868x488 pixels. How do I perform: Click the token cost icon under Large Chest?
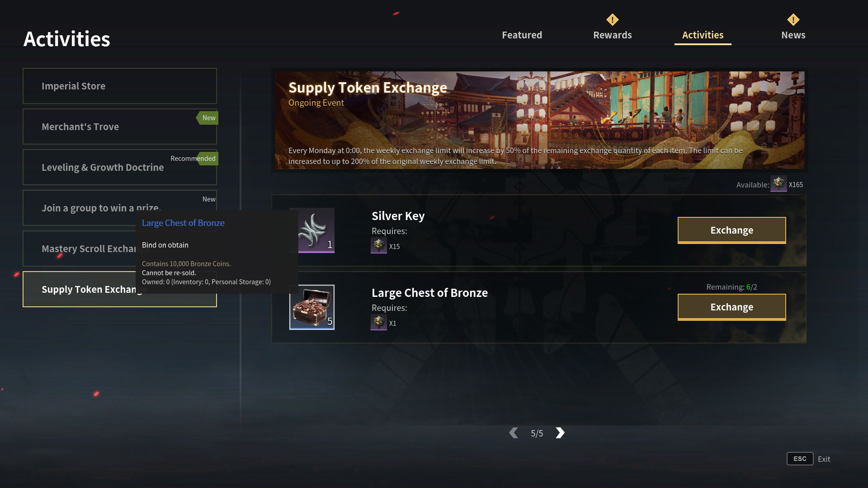pos(379,323)
